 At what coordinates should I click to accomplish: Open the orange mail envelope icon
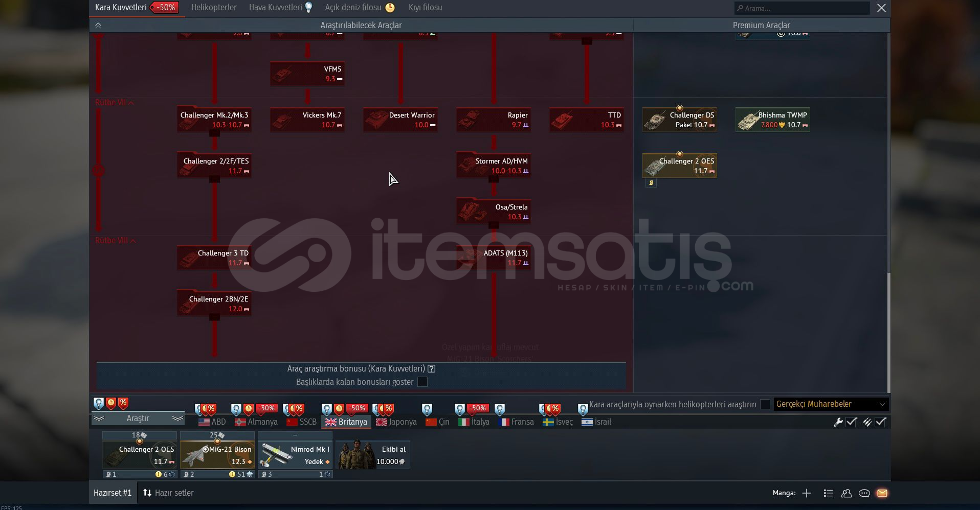pos(882,493)
